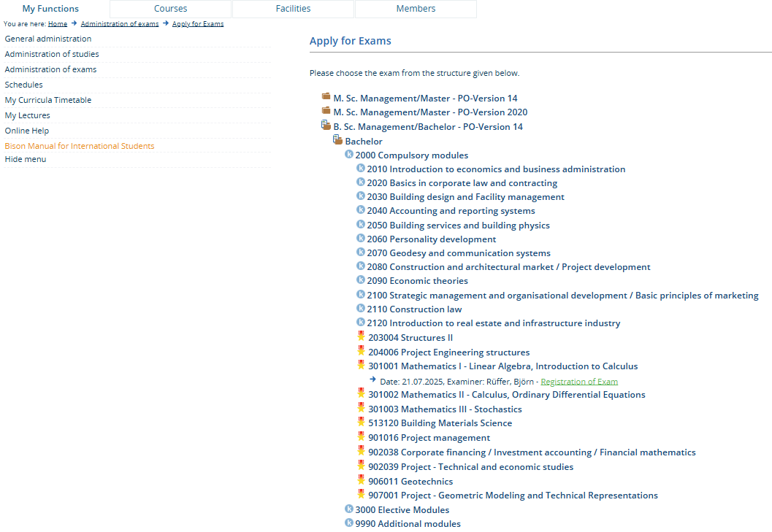Switch to the Courses tab
Viewport: 772px width, 532px height.
pyautogui.click(x=170, y=9)
